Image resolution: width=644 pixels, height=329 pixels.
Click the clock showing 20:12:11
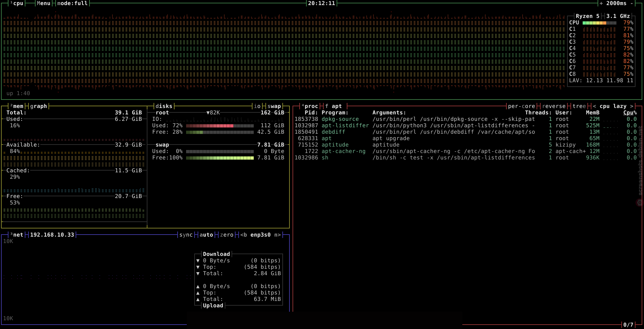[321, 3]
